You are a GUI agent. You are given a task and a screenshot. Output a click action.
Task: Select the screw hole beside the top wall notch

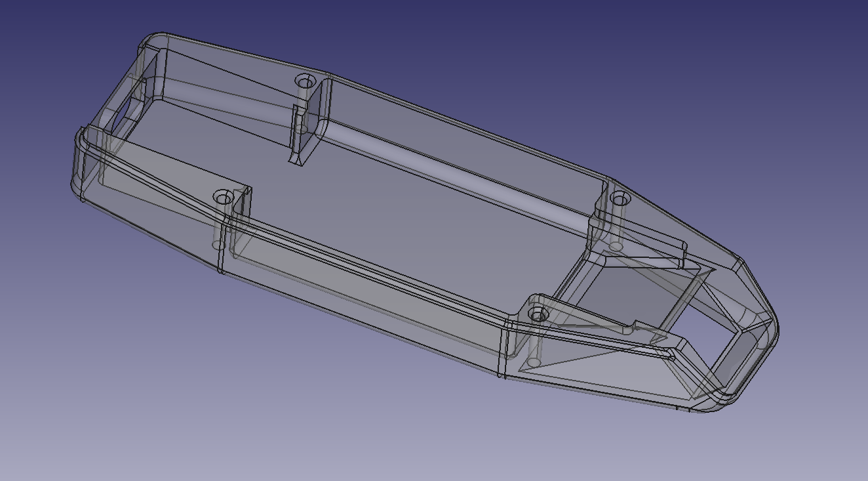click(305, 82)
